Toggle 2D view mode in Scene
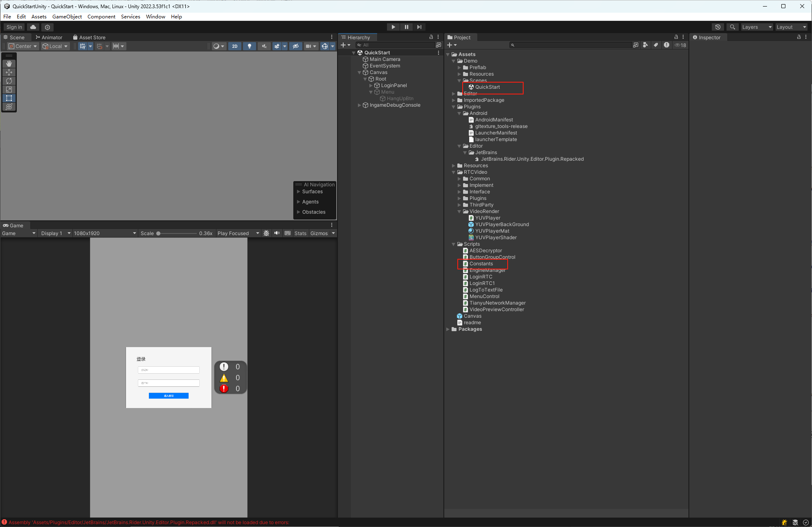 coord(234,46)
